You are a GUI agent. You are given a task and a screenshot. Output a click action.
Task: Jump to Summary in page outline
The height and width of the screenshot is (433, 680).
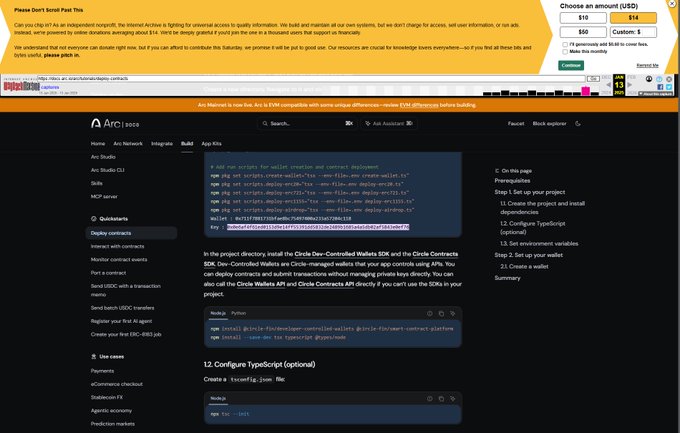[x=507, y=278]
